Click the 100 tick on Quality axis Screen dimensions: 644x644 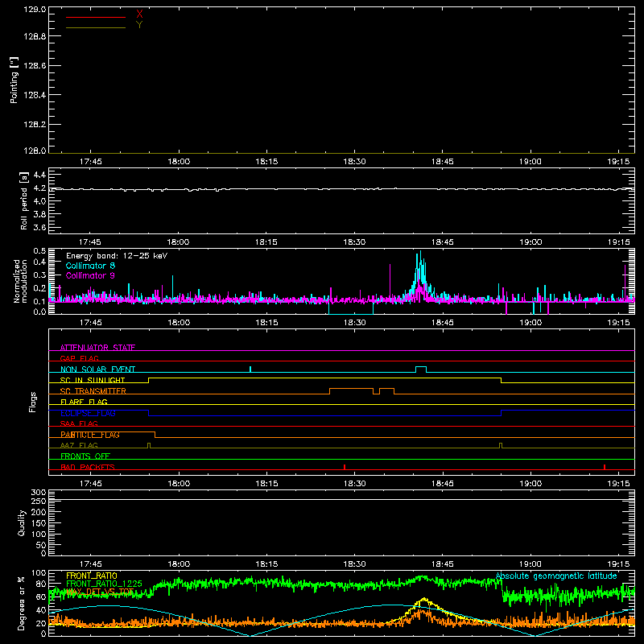39,534
